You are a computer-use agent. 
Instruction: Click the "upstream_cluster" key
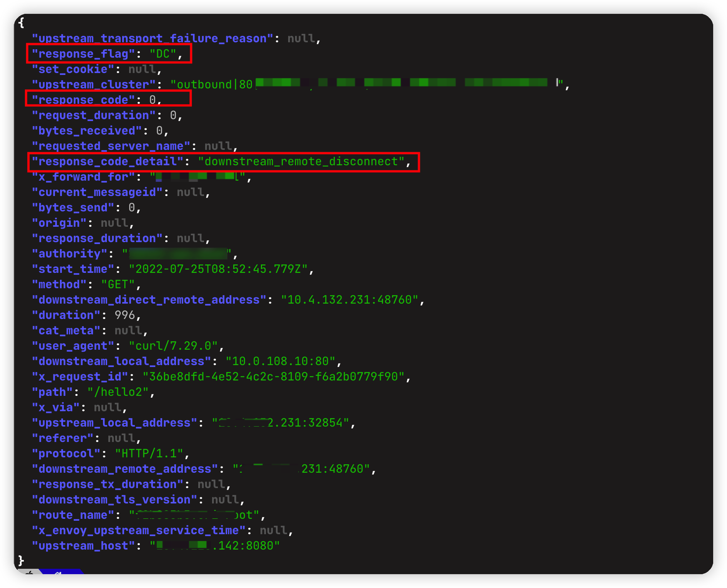[94, 85]
